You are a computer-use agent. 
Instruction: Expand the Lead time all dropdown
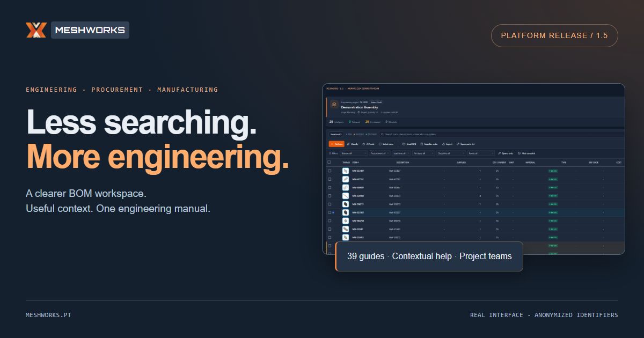(x=401, y=153)
